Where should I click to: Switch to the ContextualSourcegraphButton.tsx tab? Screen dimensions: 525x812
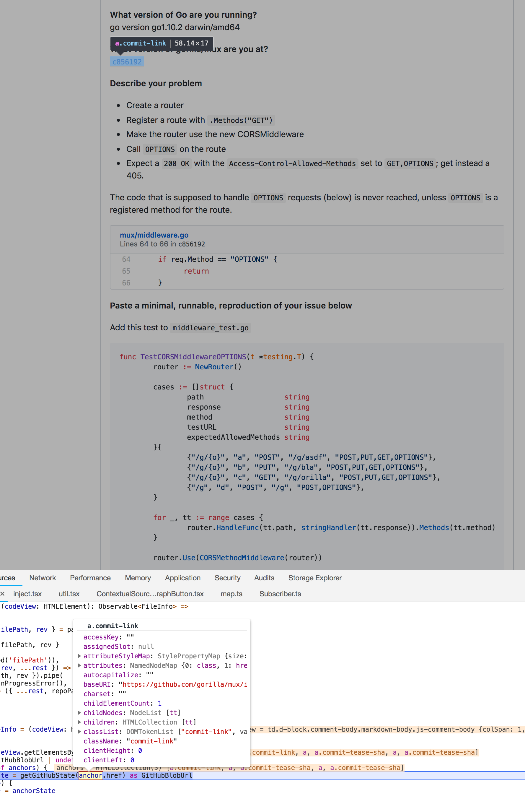point(150,594)
